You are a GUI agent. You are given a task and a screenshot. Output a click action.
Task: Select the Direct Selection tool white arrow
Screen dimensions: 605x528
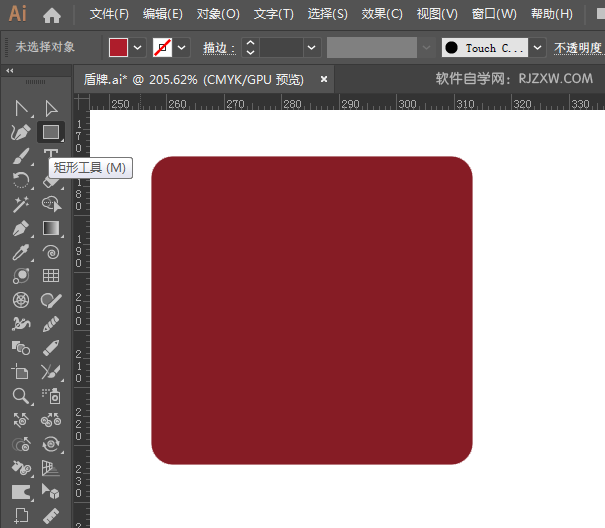pos(51,108)
